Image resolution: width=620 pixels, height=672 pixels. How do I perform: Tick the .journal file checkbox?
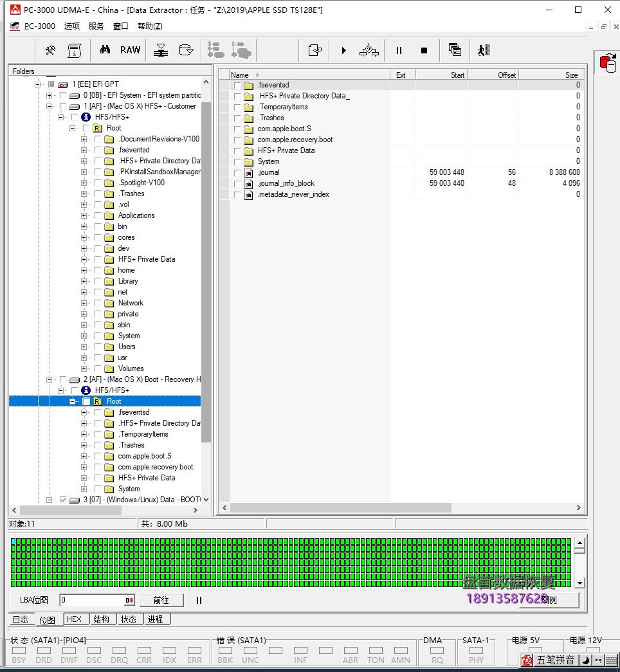(x=237, y=173)
